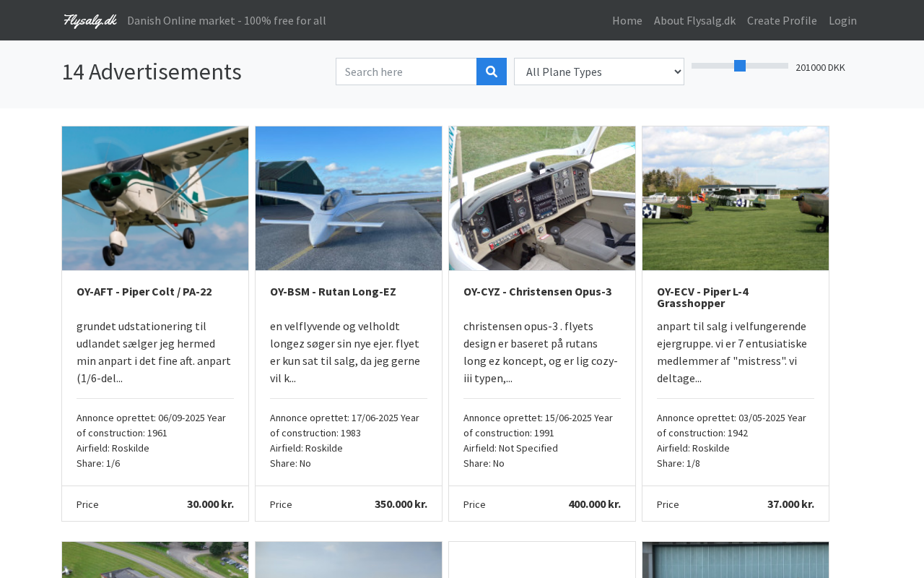The width and height of the screenshot is (924, 578).
Task: Click the Flysalg.dk logo
Action: pos(90,20)
